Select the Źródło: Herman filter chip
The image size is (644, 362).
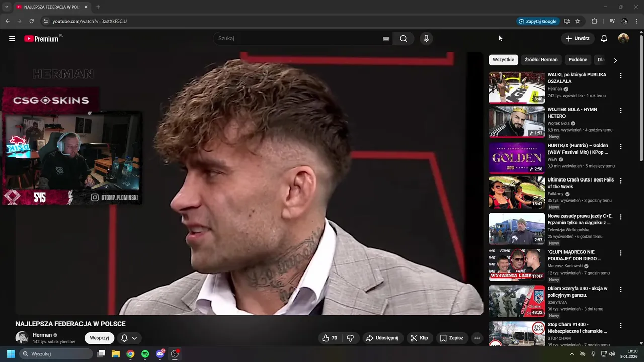[541, 60]
